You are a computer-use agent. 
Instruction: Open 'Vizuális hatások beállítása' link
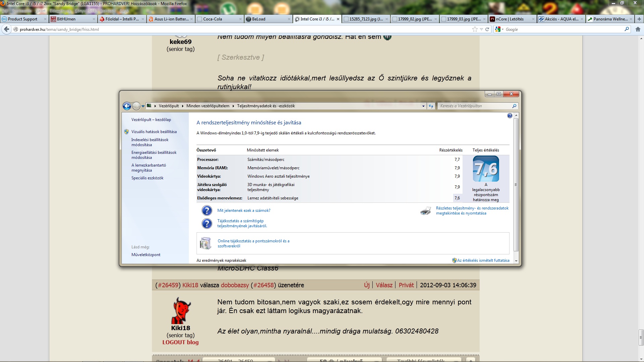[154, 132]
